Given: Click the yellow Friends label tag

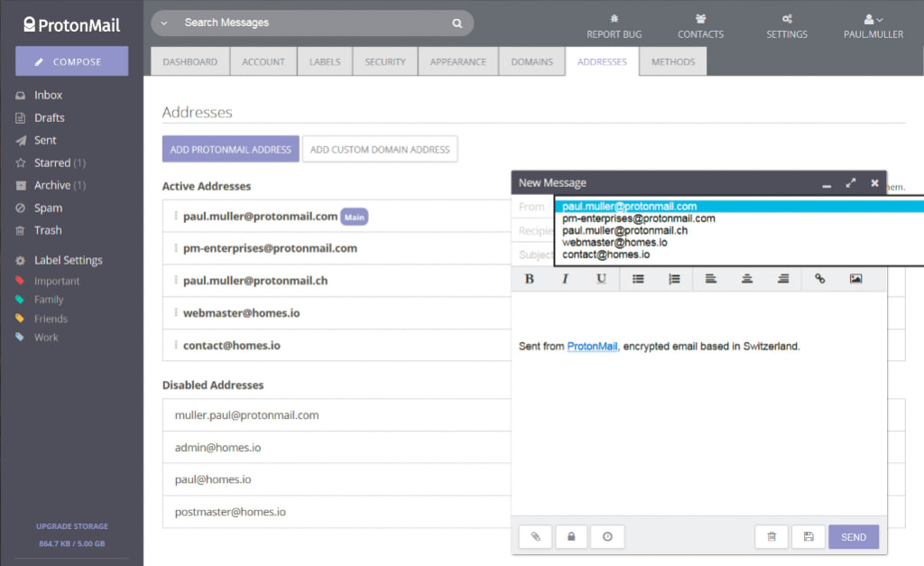Looking at the screenshot, I should click(x=20, y=319).
